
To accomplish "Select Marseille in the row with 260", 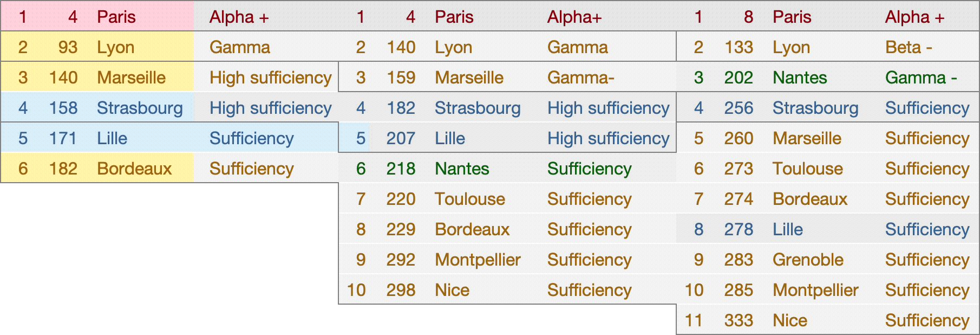I will click(807, 138).
